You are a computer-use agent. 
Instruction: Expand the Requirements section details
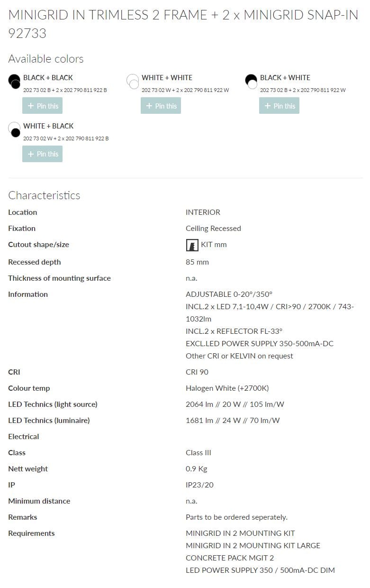click(31, 533)
